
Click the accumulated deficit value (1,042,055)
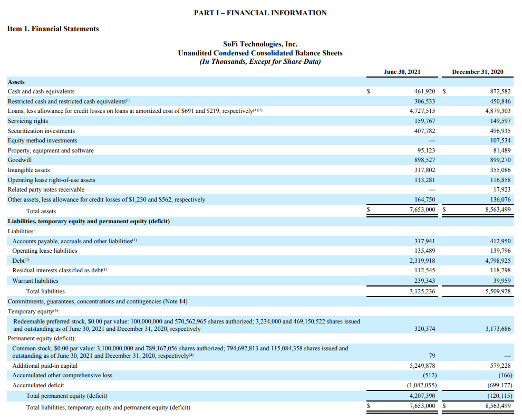422,385
